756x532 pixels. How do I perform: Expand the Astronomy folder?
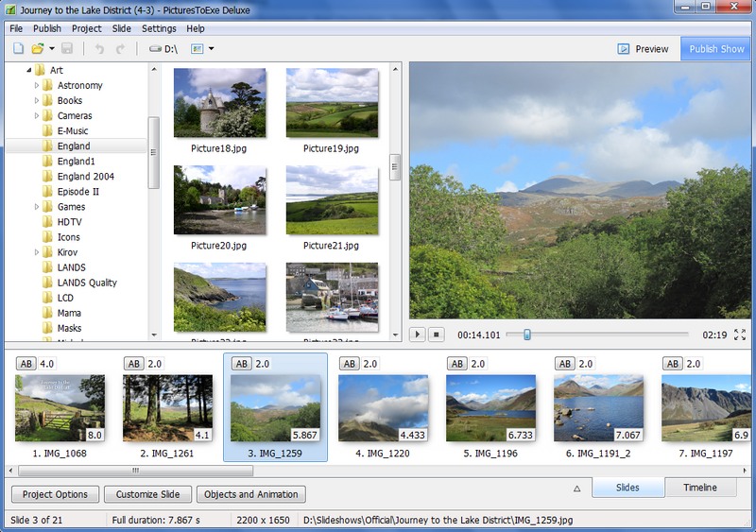pos(37,85)
